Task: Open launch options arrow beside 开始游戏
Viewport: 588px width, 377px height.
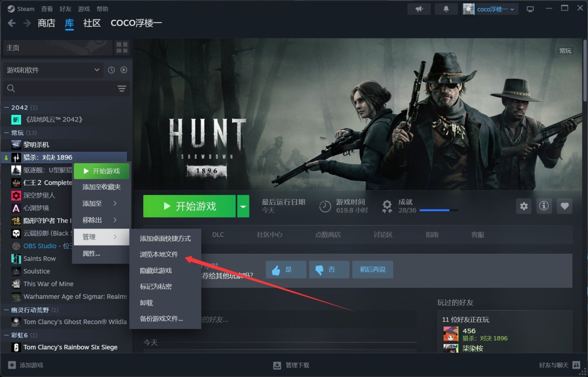Action: tap(243, 206)
